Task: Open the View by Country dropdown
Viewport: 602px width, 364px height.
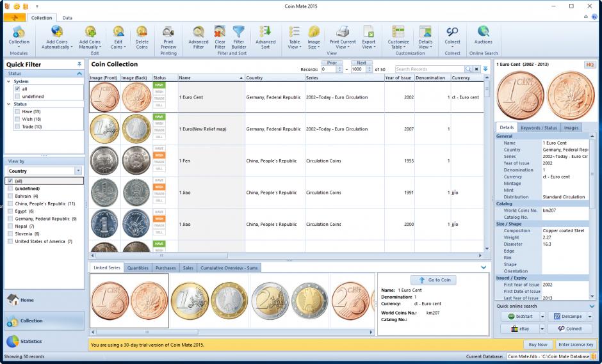Action: point(78,171)
